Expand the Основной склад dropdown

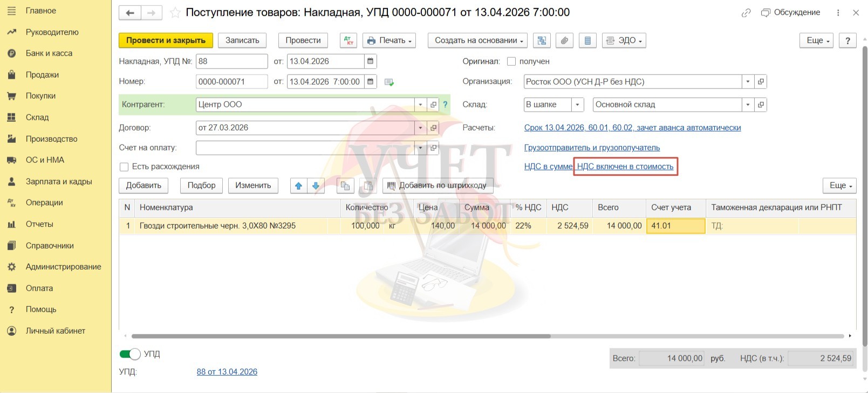click(x=748, y=105)
